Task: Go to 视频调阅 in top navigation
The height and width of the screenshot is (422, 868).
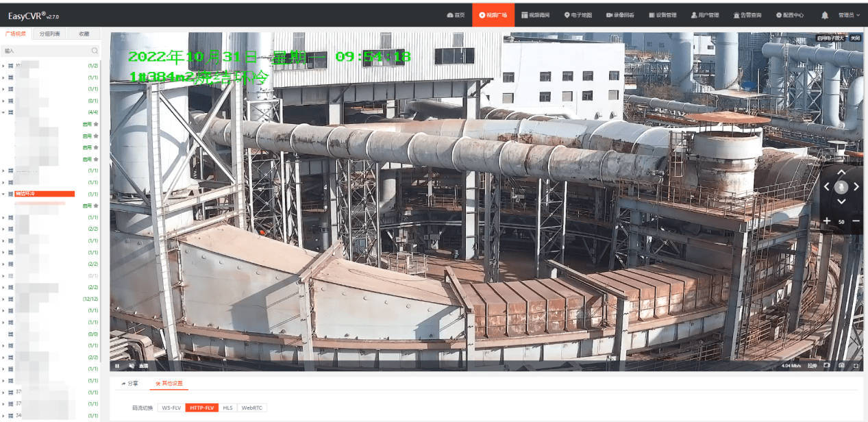Action: tap(535, 15)
